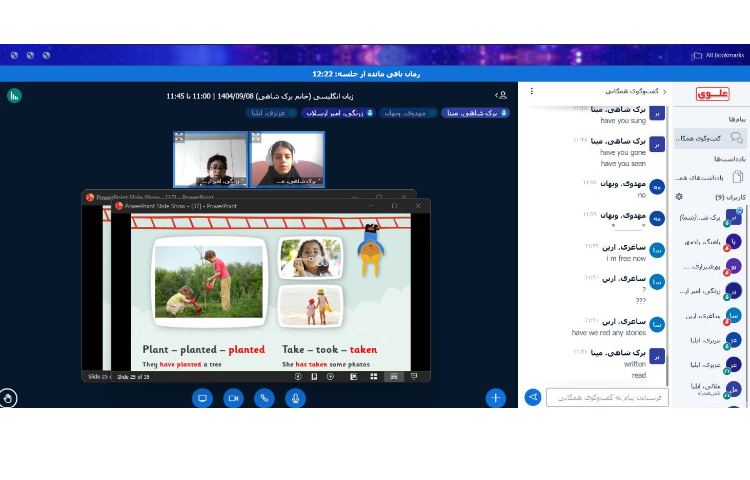This screenshot has width=750, height=480.
Task: Fullscreen the left webcam video
Action: point(179,137)
